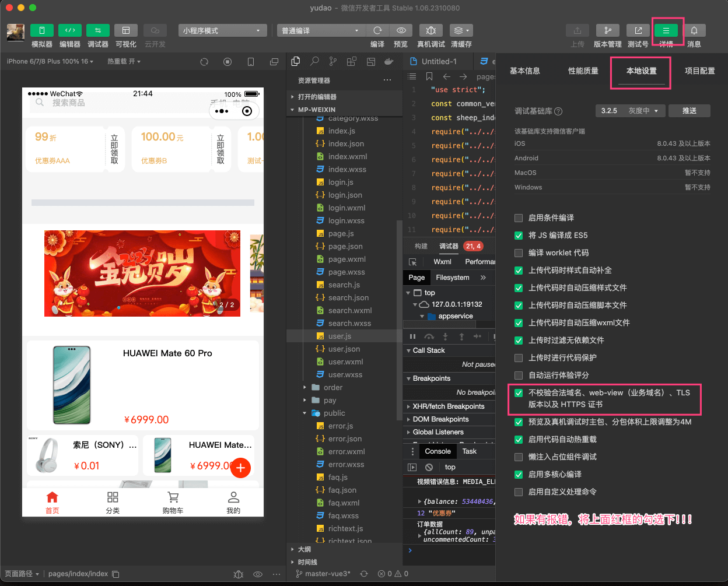Open the notifications bell (消息) icon
Screen dimensions: 728x586
pos(694,30)
